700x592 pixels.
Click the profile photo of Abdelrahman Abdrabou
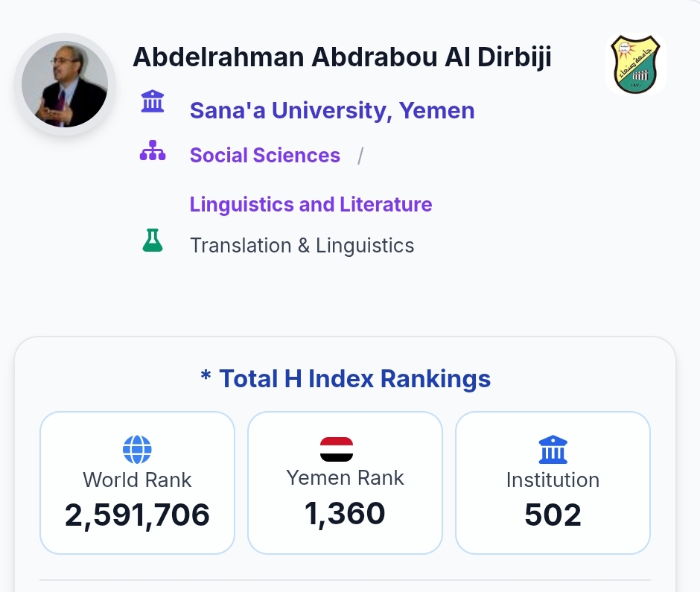click(65, 84)
